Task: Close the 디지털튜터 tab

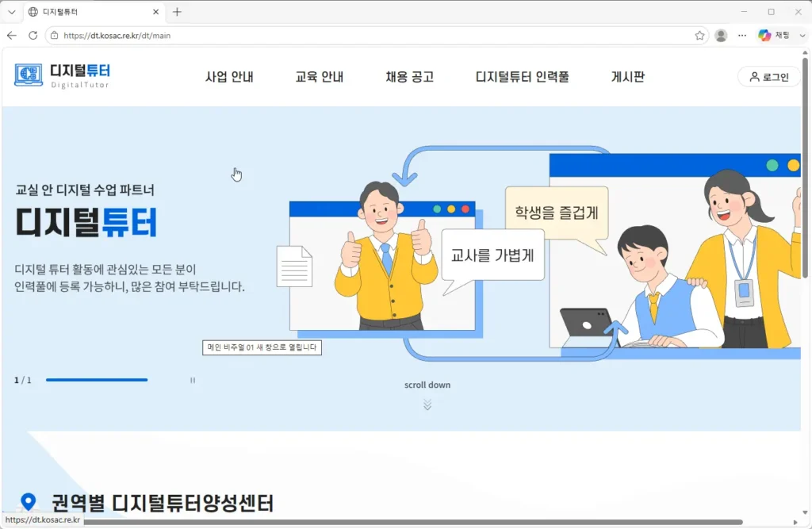Action: [x=155, y=11]
